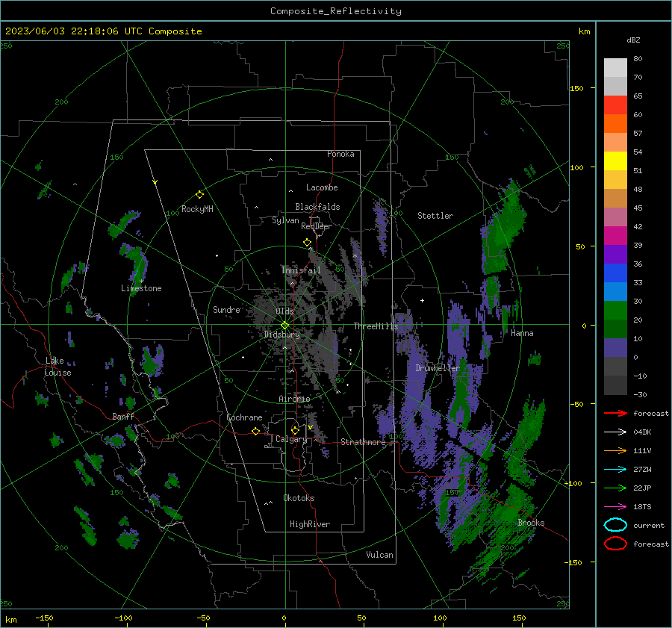672x628 pixels.
Task: Click the red 65 dBZ legend swatch
Action: coord(615,105)
